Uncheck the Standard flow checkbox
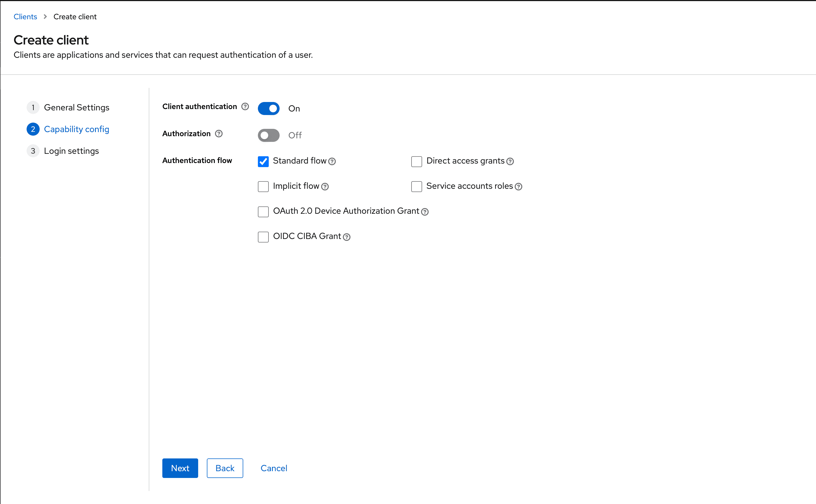 click(263, 161)
